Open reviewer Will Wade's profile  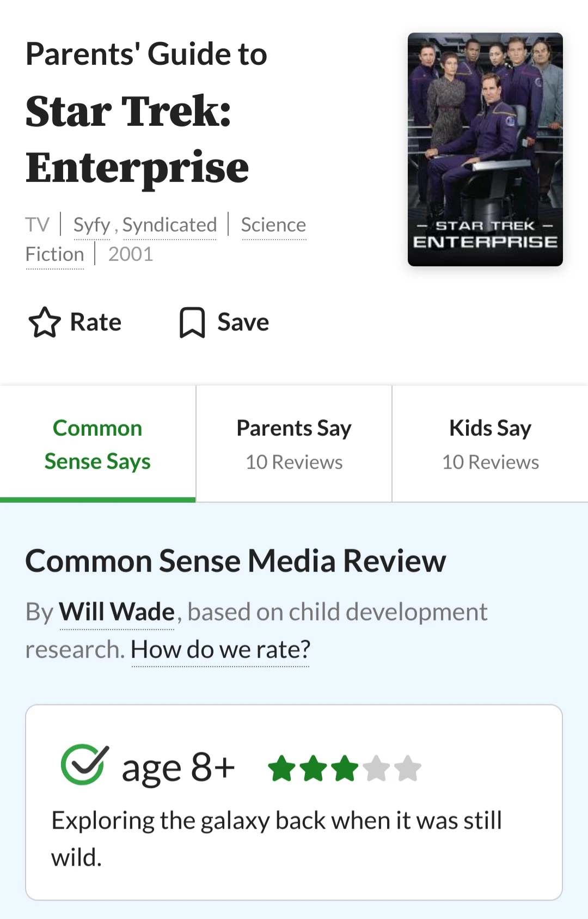click(117, 612)
